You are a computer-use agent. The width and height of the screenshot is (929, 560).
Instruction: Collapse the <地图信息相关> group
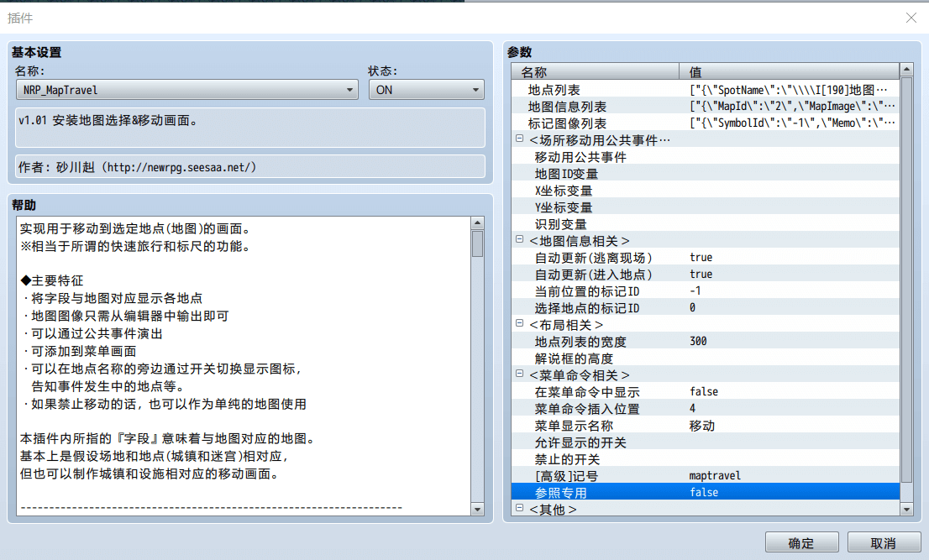pyautogui.click(x=520, y=239)
